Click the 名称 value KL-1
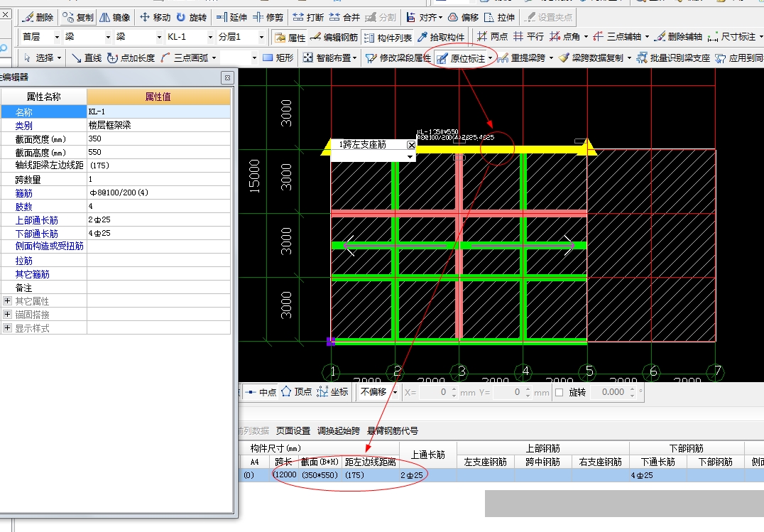764x532 pixels. 158,112
